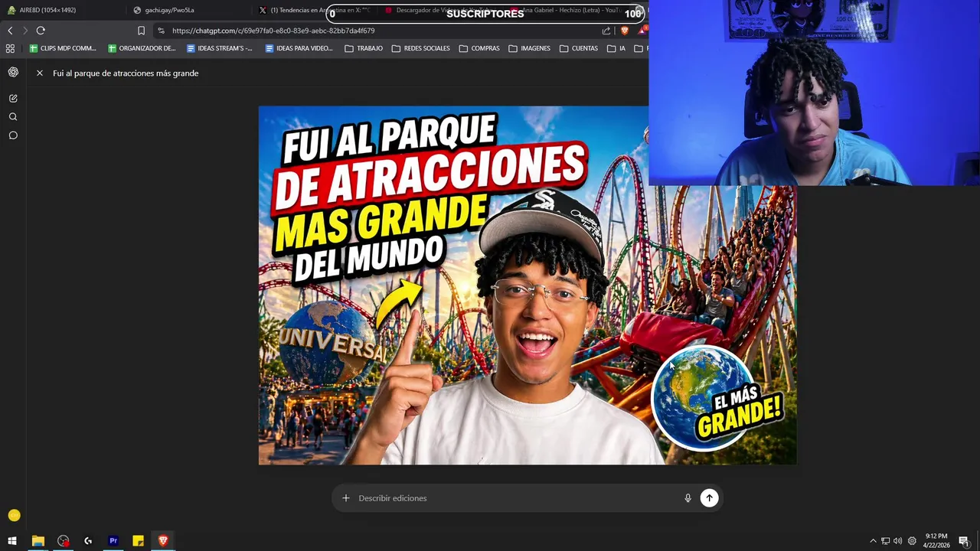This screenshot has height=551, width=980.
Task: Open the 'IDEAS PARA VIDEO...' bookmark
Action: pos(299,48)
